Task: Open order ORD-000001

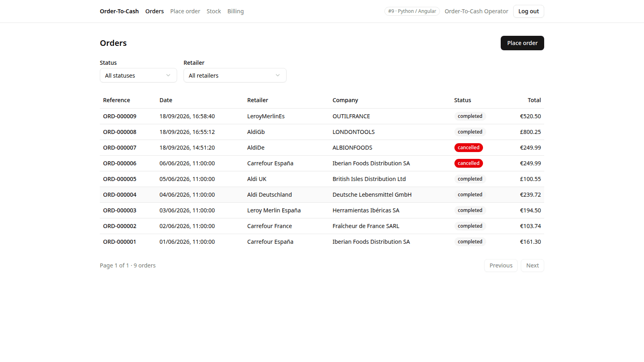Action: tap(120, 242)
